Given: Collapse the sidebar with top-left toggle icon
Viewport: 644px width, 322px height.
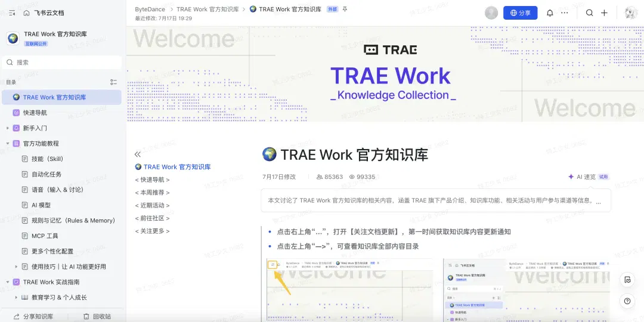Looking at the screenshot, I should pos(12,13).
